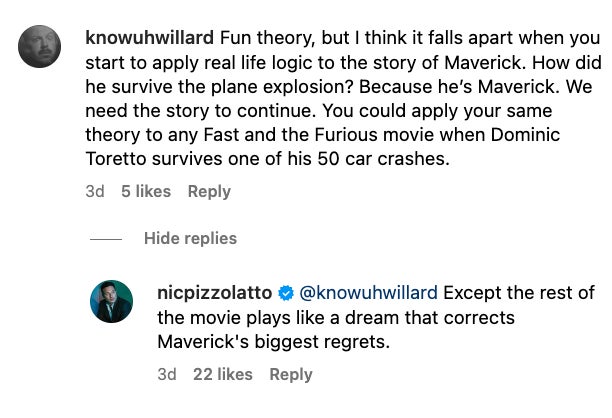Click the 'Fun theory' opening words
This screenshot has width=612, height=418.
(258, 37)
